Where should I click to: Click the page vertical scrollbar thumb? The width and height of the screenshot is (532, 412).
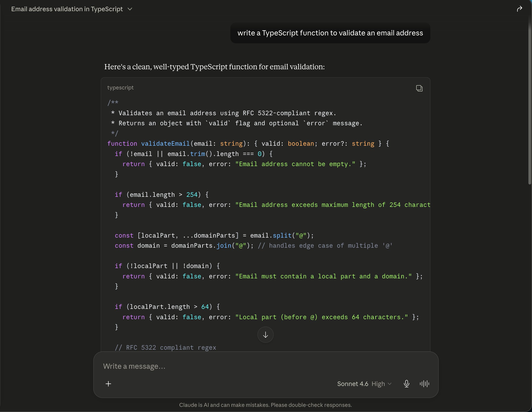pos(530,102)
